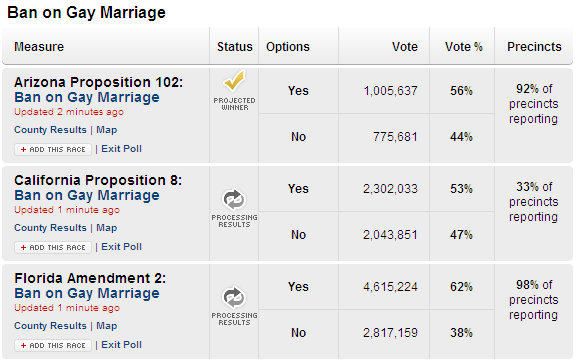This screenshot has height=362, width=576.
Task: Click California's processing results refresh icon
Action: coord(234,200)
